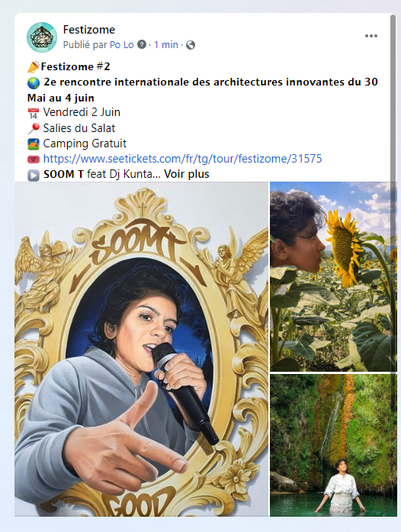Open the seetickets.com Festizome ticket link

pos(182,159)
